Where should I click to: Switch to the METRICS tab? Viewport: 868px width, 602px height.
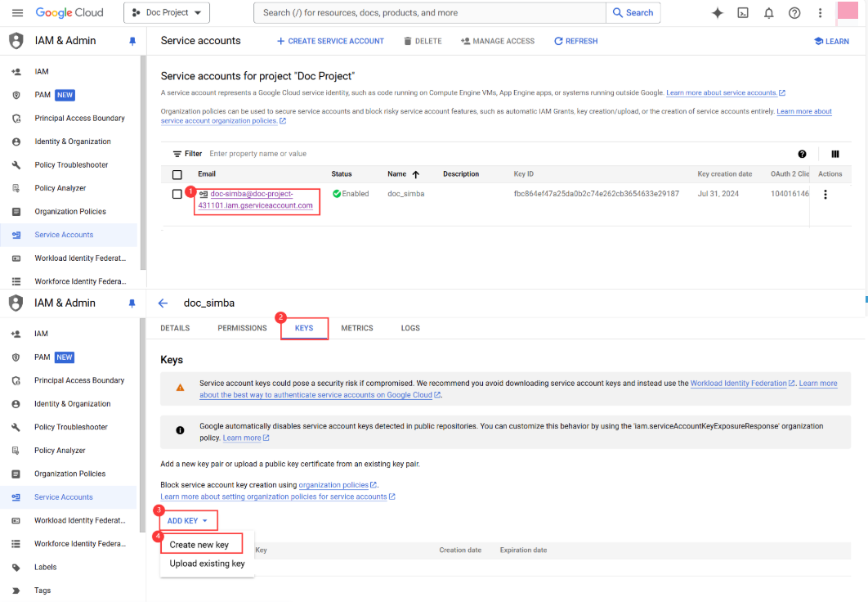click(x=357, y=329)
